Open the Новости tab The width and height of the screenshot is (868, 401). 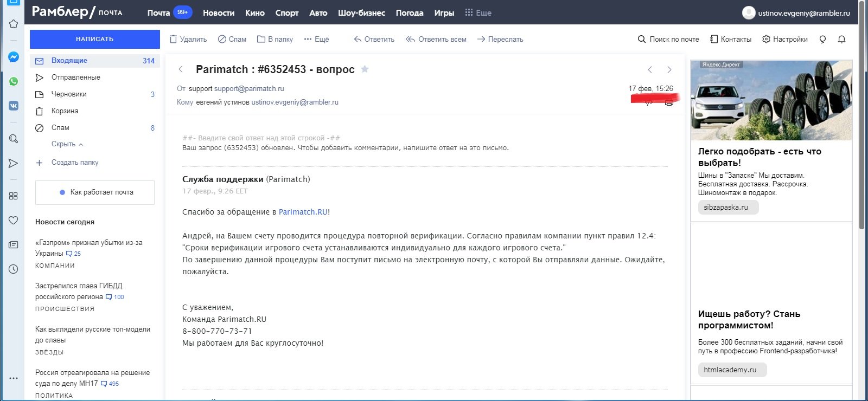click(x=219, y=12)
